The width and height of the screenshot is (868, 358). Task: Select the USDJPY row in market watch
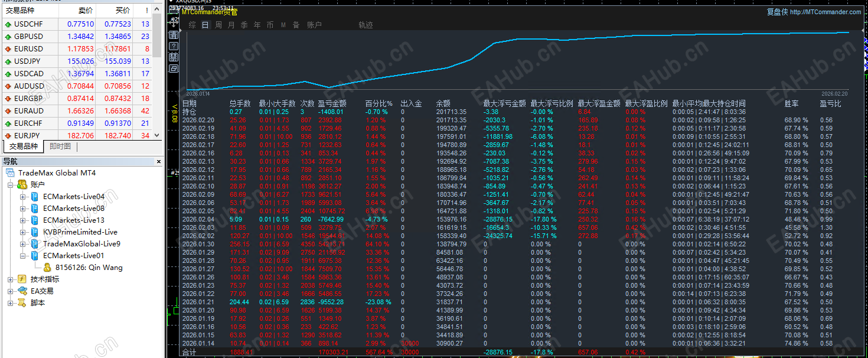tap(76, 61)
